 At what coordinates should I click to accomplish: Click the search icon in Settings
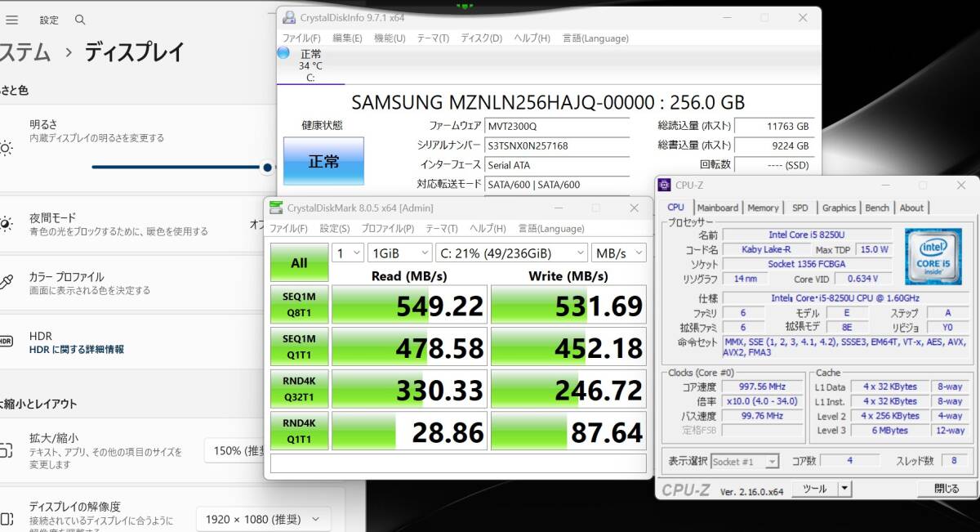point(79,20)
